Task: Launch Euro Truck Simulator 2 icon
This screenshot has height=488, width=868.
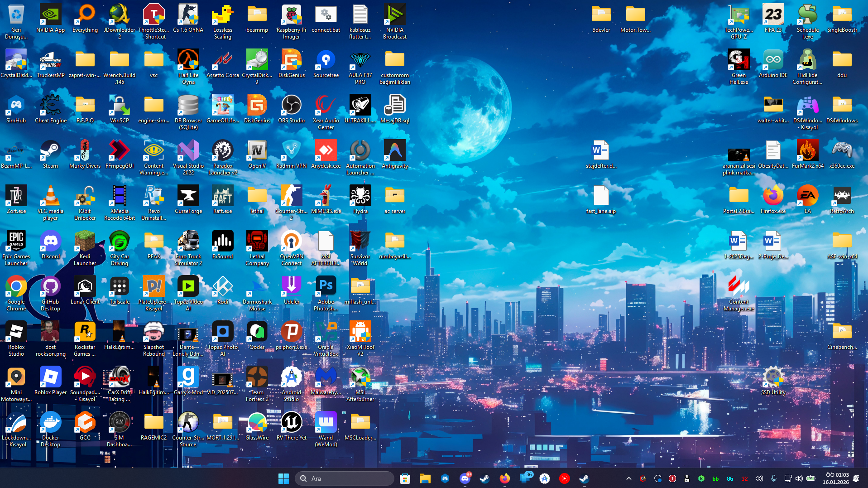Action: point(188,248)
